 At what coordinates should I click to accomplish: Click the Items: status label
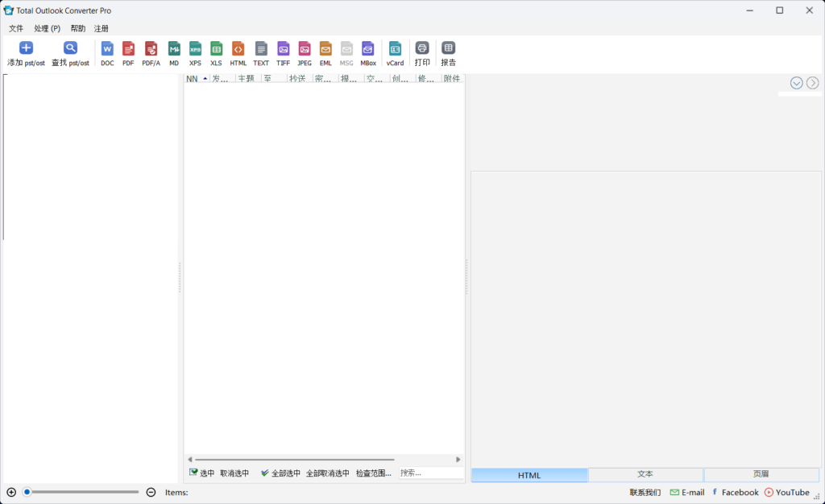(176, 493)
